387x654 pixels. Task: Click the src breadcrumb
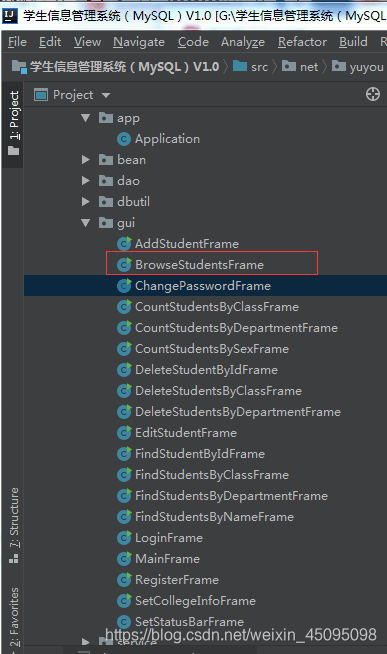click(x=250, y=66)
